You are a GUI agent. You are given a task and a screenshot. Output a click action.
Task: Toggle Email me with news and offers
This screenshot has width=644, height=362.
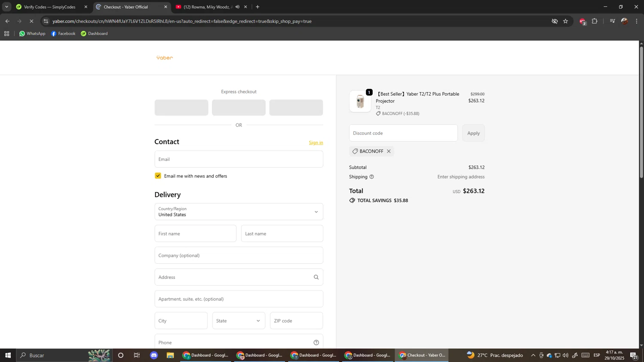click(x=158, y=176)
